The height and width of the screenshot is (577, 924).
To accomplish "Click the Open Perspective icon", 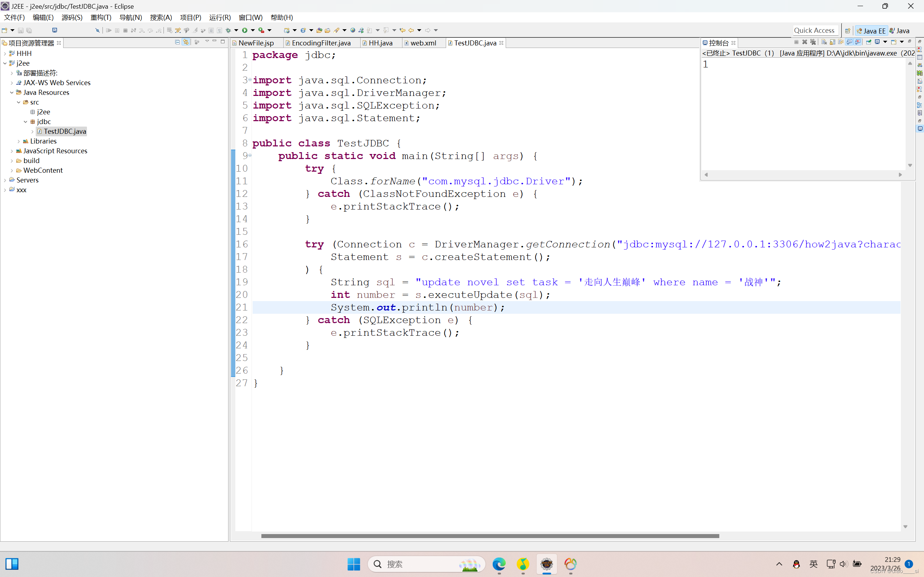I will pyautogui.click(x=847, y=31).
